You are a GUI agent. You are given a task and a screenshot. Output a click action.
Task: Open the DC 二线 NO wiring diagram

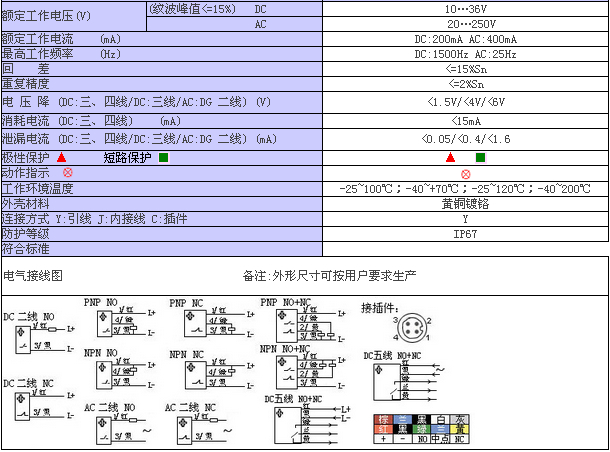point(39,333)
